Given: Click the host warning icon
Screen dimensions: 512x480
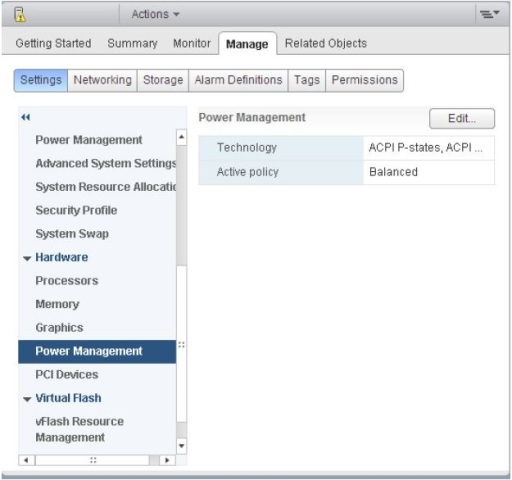Looking at the screenshot, I should coord(20,15).
